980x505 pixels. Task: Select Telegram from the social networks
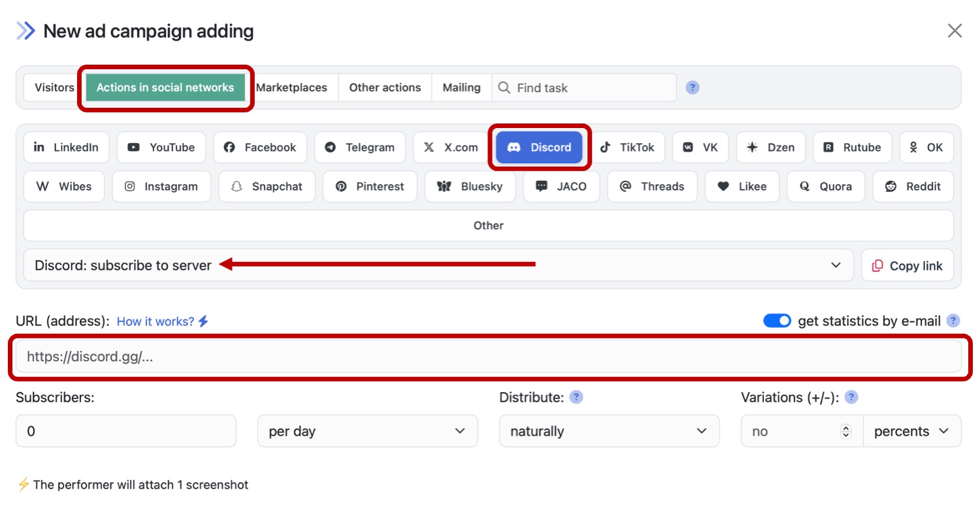click(360, 147)
